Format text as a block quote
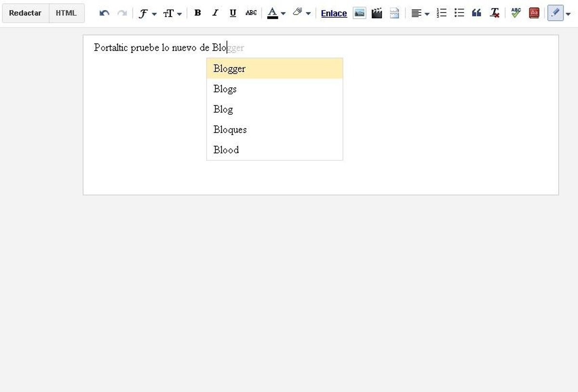Screen dimensions: 578x392 pos(476,13)
